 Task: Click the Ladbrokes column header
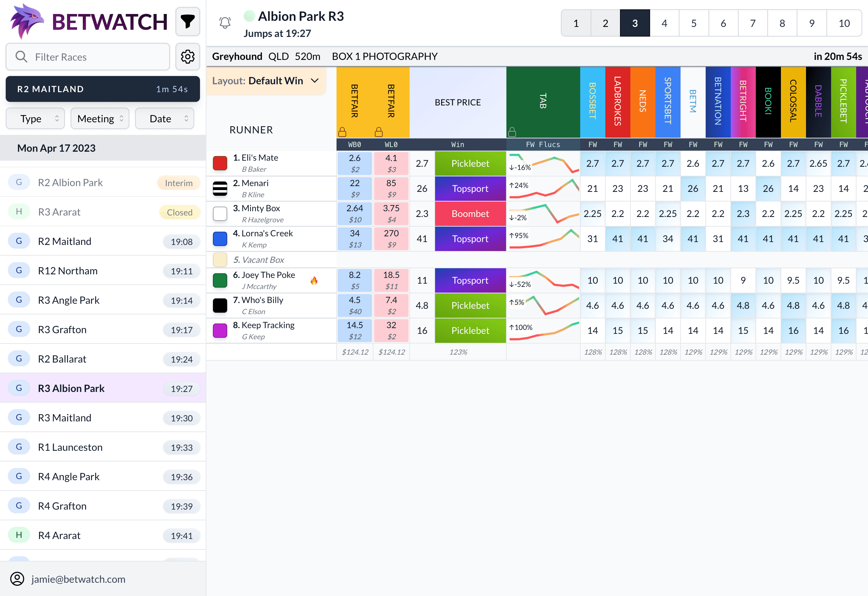[x=618, y=102]
